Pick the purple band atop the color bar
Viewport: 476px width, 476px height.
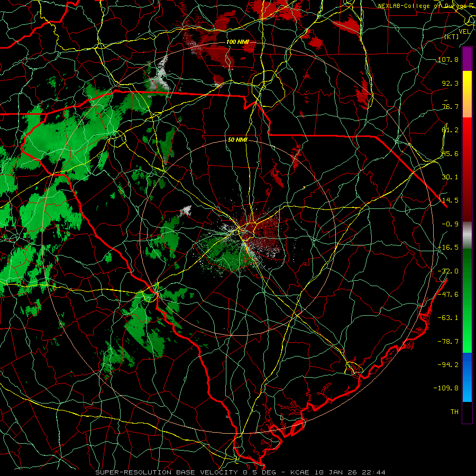(x=467, y=59)
